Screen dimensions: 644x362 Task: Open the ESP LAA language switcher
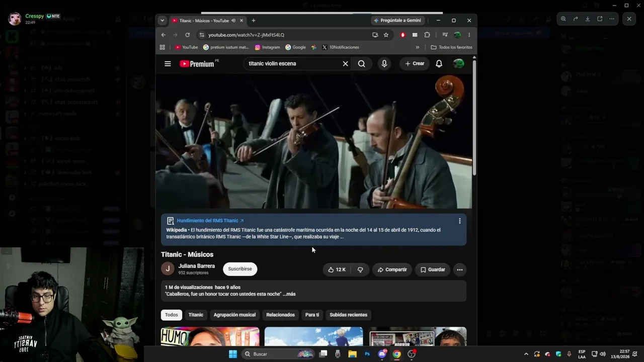(x=582, y=354)
